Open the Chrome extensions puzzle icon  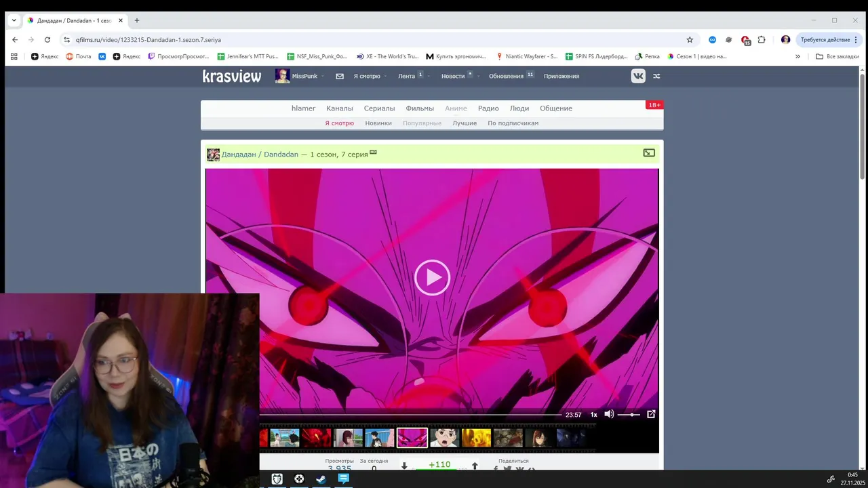pos(762,39)
